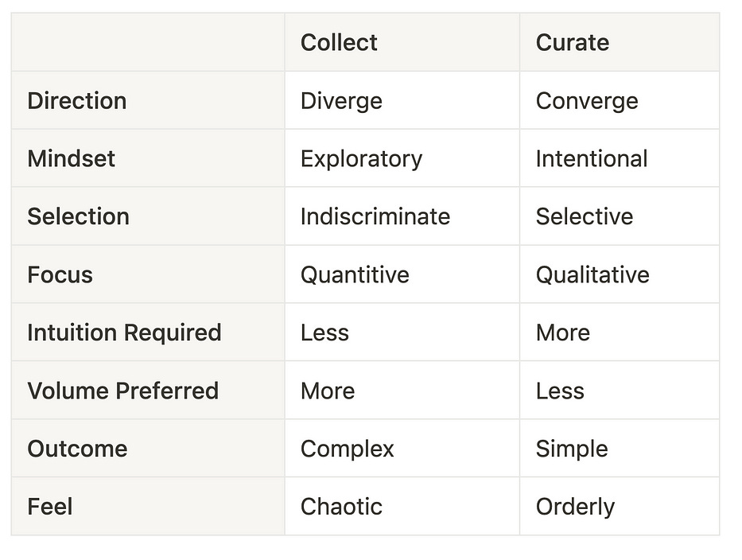
Task: Click the Quantitive cell
Action: tap(402, 274)
